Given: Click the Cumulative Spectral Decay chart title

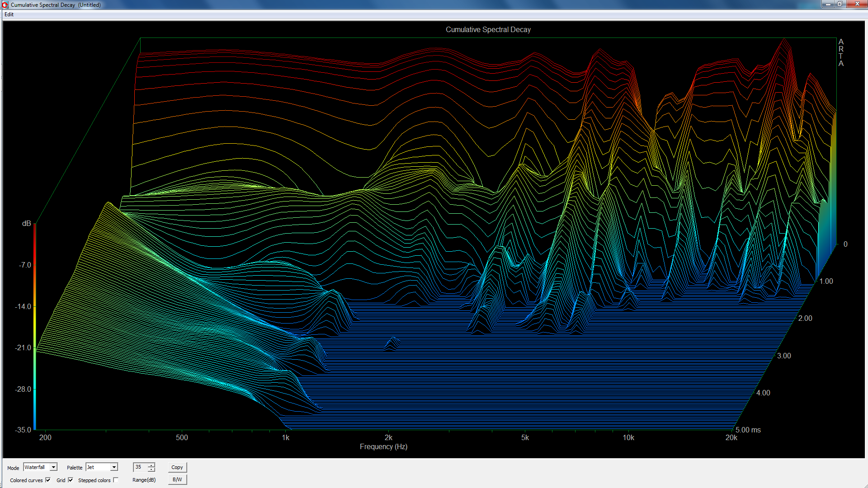Looking at the screenshot, I should point(488,29).
